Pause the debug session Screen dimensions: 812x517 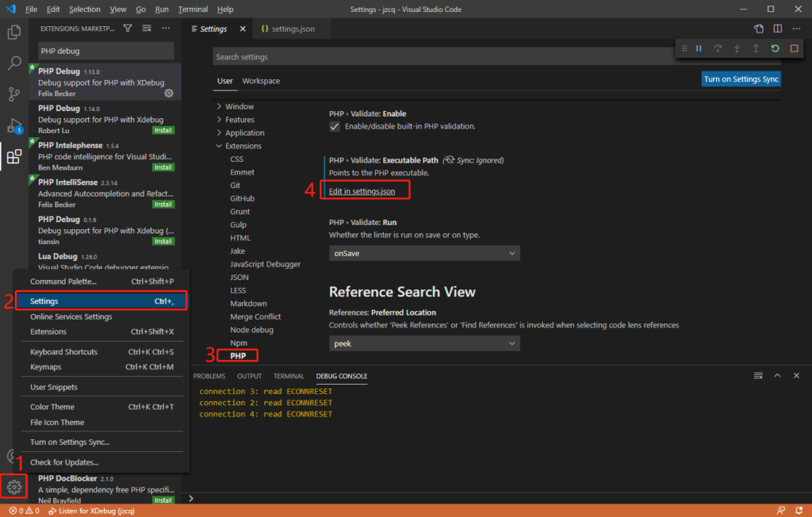[699, 48]
